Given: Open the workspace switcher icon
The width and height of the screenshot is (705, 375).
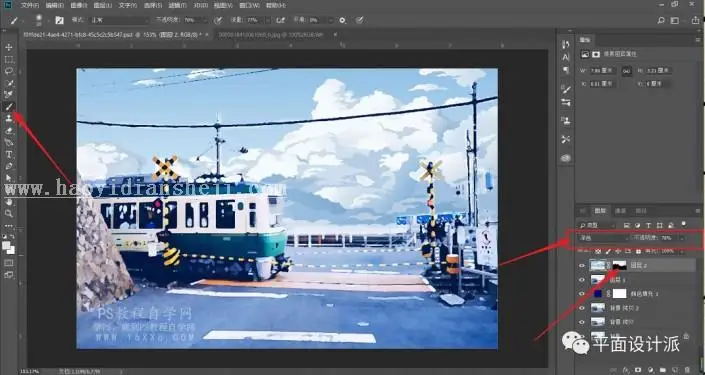Looking at the screenshot, I should click(674, 20).
